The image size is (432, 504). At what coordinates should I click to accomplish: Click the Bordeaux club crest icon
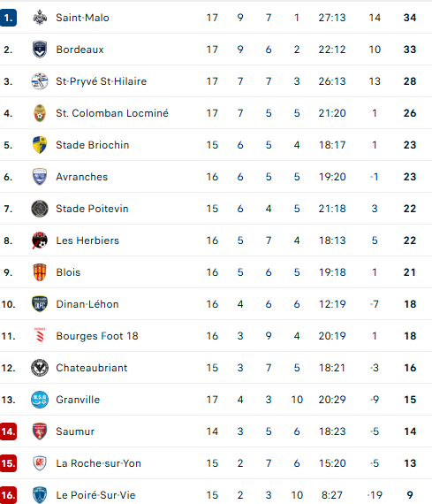[x=40, y=50]
